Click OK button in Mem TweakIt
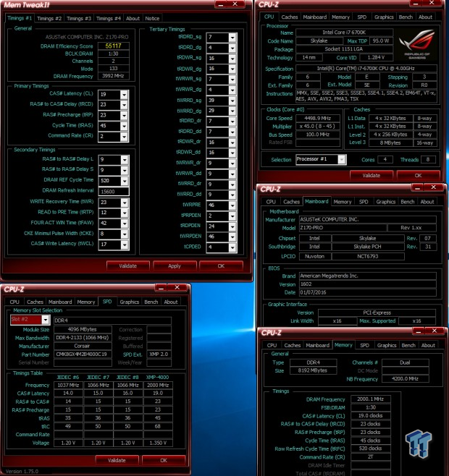The height and width of the screenshot is (476, 449). coord(221,266)
